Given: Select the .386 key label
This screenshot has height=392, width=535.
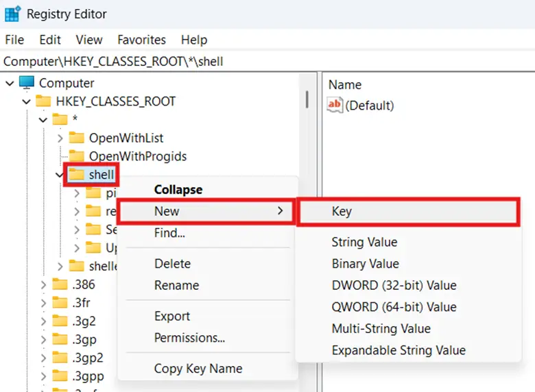Looking at the screenshot, I should 84,284.
